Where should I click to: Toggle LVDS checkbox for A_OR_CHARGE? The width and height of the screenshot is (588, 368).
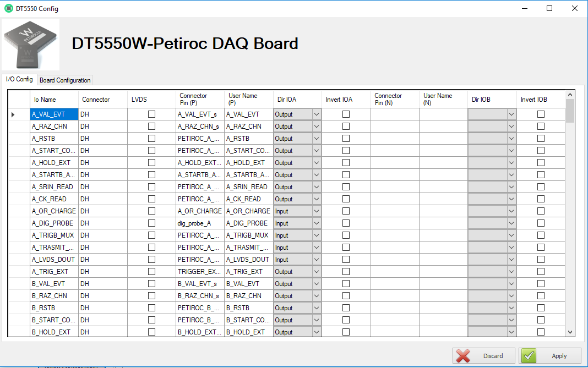(x=151, y=211)
